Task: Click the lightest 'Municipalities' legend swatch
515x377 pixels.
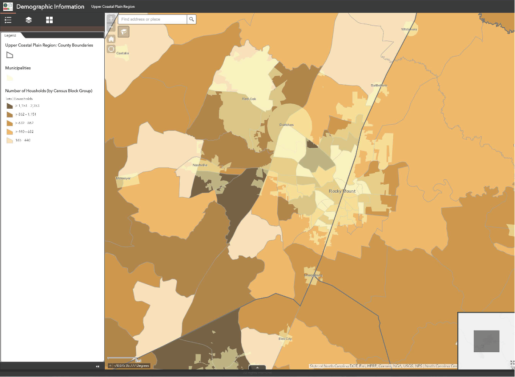Action: tap(10, 78)
